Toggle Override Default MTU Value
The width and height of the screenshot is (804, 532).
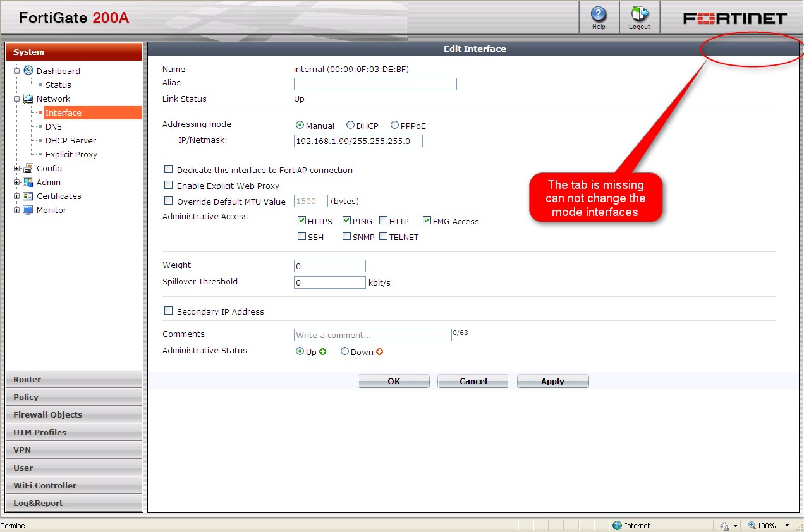169,201
